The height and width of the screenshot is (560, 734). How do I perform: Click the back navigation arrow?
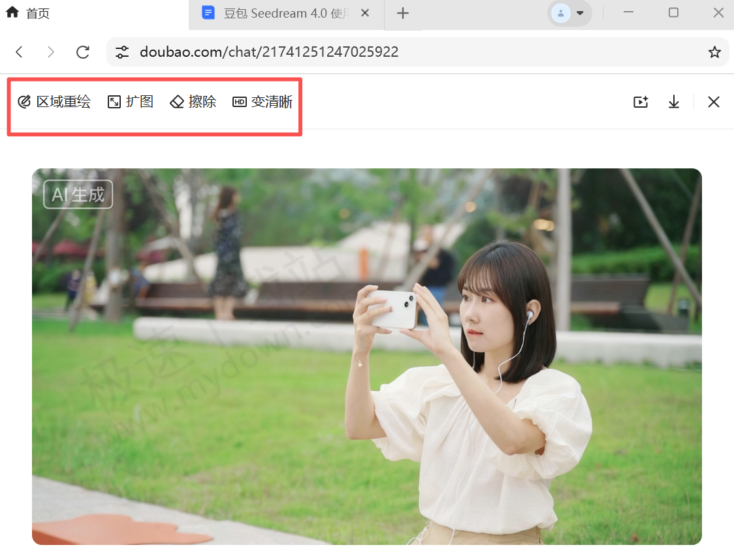19,52
